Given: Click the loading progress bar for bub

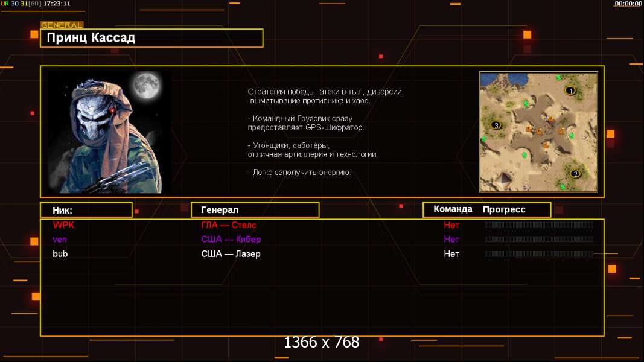Looking at the screenshot, I should (539, 253).
